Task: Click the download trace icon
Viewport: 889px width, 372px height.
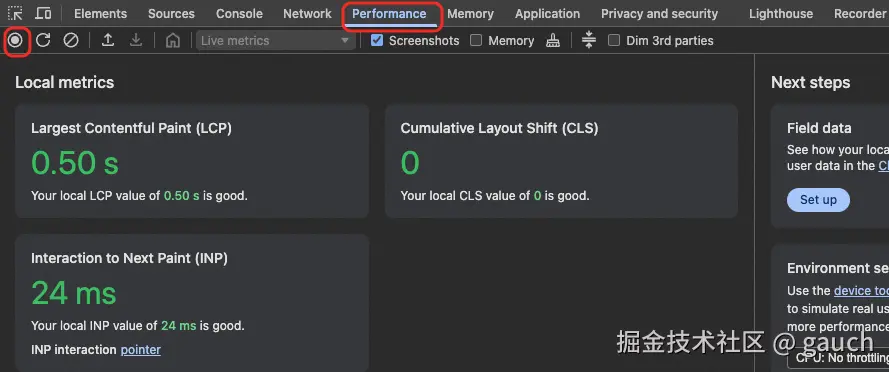Action: coord(136,40)
